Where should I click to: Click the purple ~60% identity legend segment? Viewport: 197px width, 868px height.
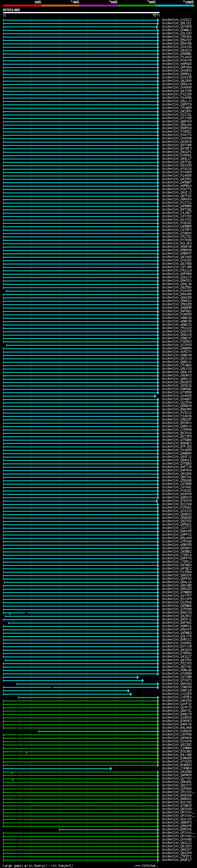(98, 6)
